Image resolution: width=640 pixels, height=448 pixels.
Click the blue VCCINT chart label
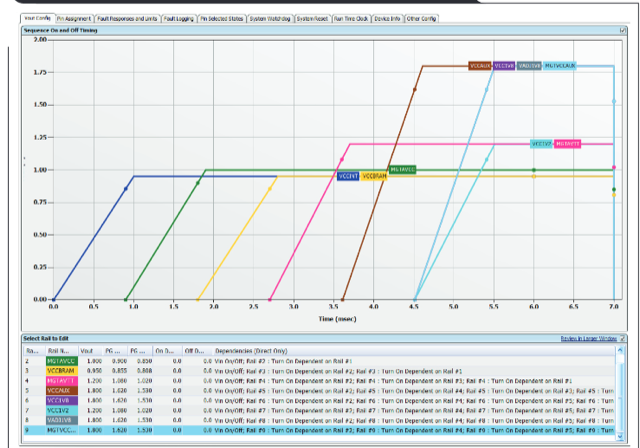click(x=347, y=176)
